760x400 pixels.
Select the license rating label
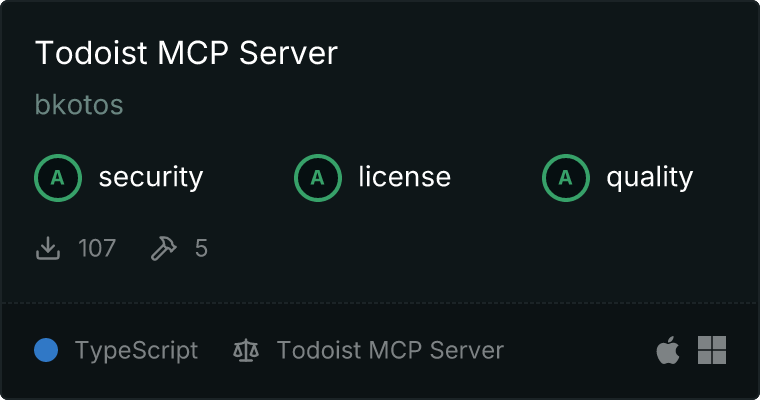pos(405,176)
